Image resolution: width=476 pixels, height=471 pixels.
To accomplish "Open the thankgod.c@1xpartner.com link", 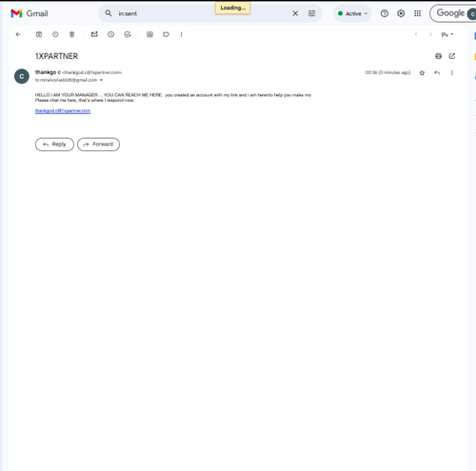I will (63, 110).
